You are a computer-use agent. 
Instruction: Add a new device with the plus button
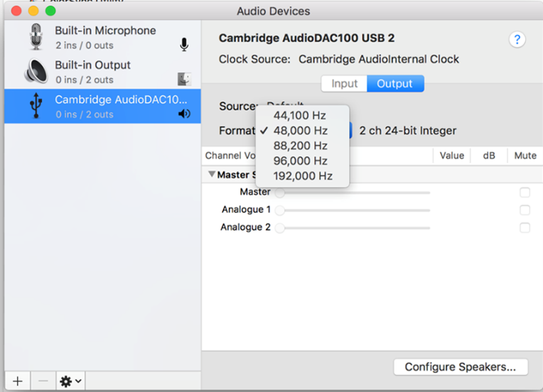point(17,381)
